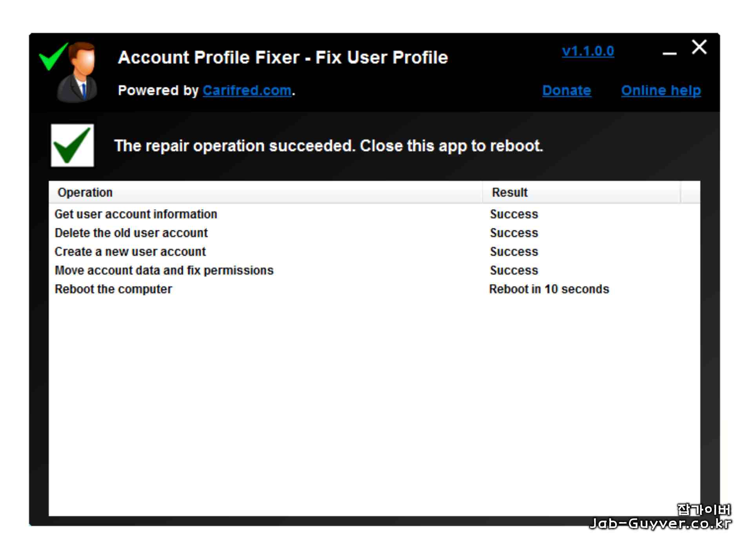Viewport: 756px width, 555px height.
Task: Click the Success result for Get user account
Action: [515, 214]
